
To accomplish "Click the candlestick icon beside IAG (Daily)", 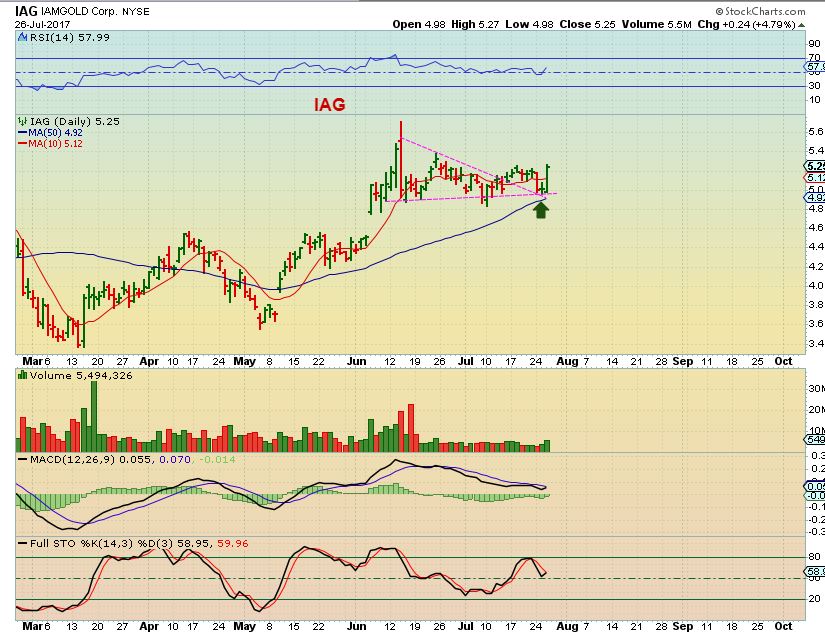I will click(23, 122).
